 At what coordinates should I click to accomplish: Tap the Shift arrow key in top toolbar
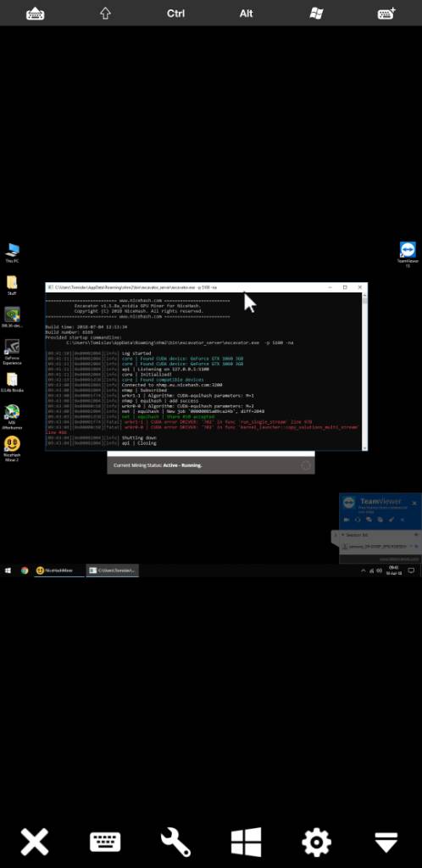coord(105,14)
